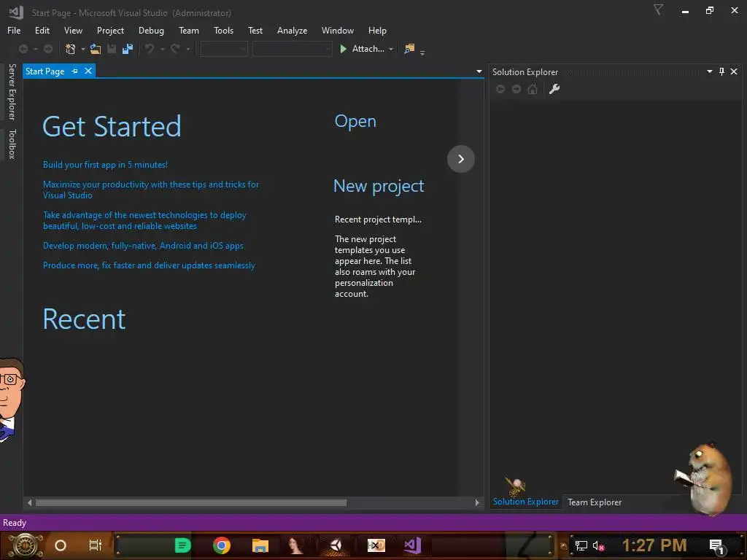Image resolution: width=747 pixels, height=560 pixels.
Task: Toggle the pin on Start Page tab
Action: 74,71
